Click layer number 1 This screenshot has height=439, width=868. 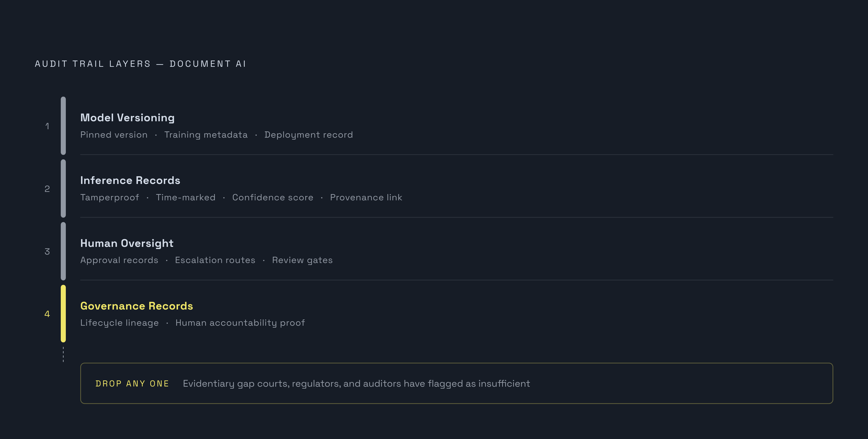[x=47, y=126]
